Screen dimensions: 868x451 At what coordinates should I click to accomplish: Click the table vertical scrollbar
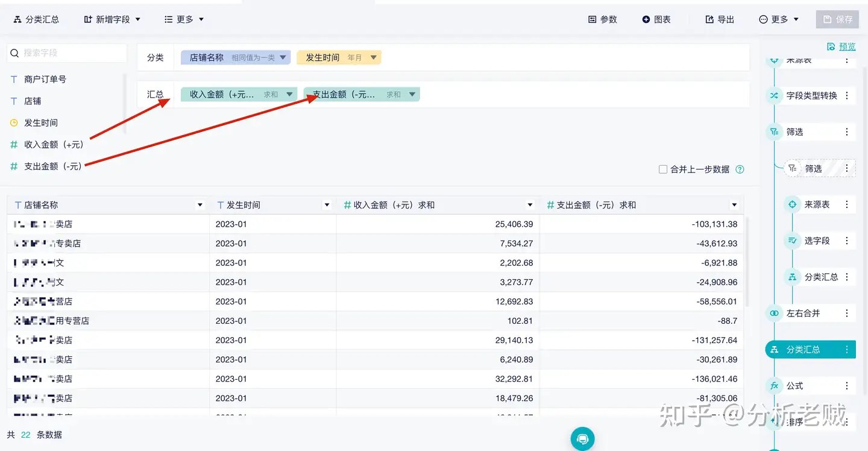(747, 262)
